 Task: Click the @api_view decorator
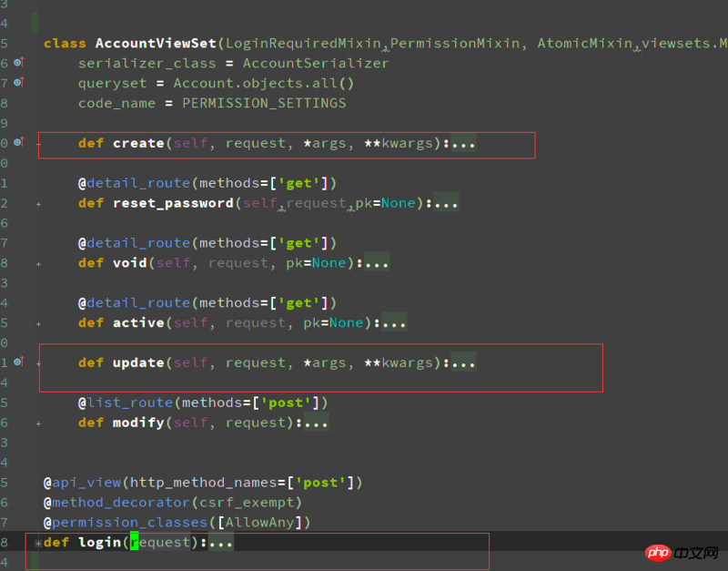[82, 483]
